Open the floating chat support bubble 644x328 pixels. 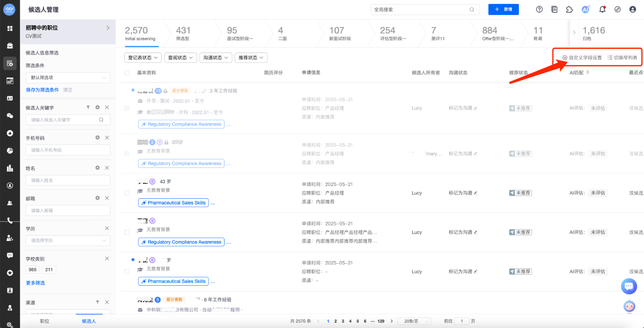coord(629,286)
